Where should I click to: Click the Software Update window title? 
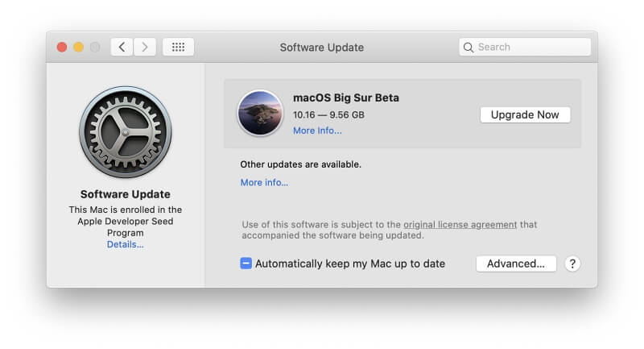pos(321,48)
